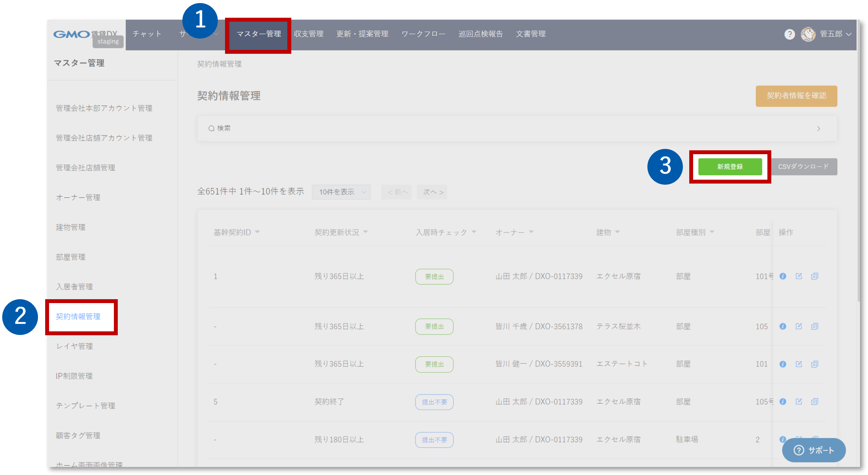Image resolution: width=868 pixels, height=475 pixels.
Task: Click edit icon for テラス桜並木 row
Action: coord(798,326)
